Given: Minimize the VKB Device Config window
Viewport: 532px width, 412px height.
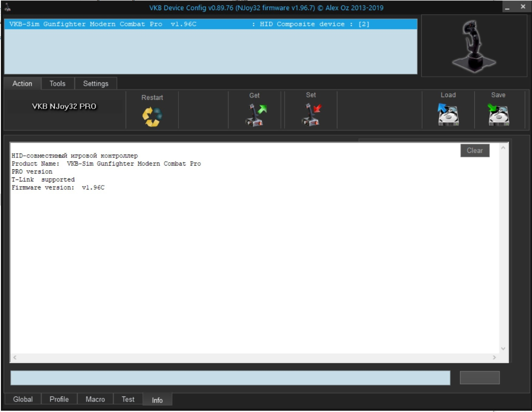Looking at the screenshot, I should point(507,7).
